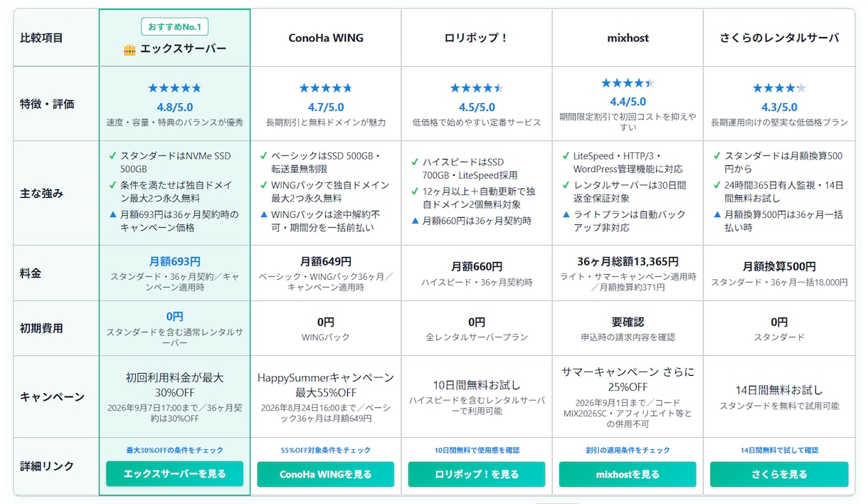Click the 月額649円 price
The height and width of the screenshot is (504, 868).
tap(325, 261)
